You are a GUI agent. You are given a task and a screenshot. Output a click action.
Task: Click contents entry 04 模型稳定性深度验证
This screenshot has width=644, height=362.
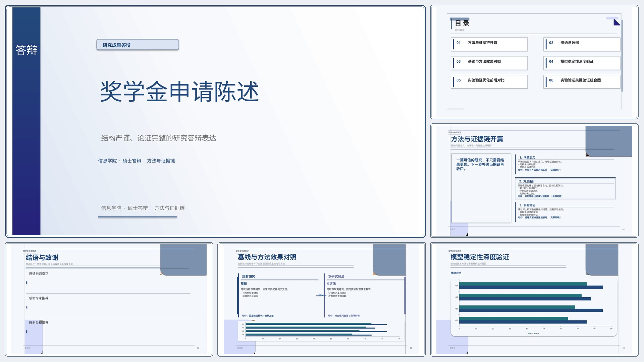[582, 63]
